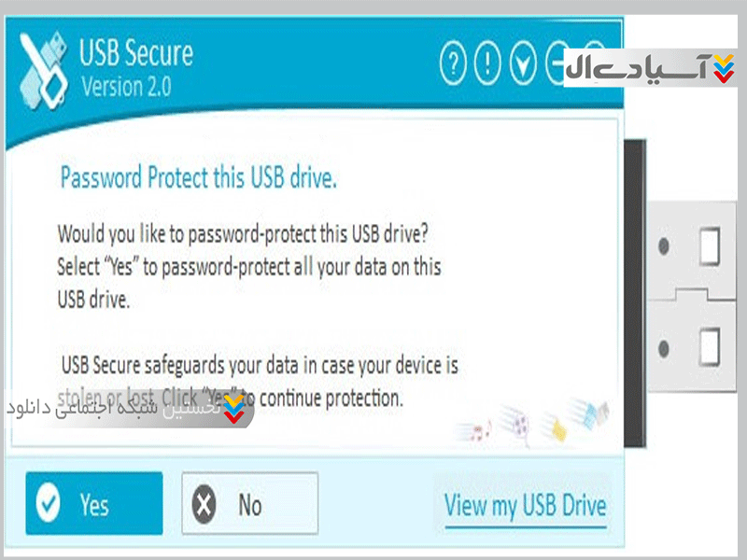Open the View my USB Drive link
The width and height of the screenshot is (747, 560).
coord(525,506)
